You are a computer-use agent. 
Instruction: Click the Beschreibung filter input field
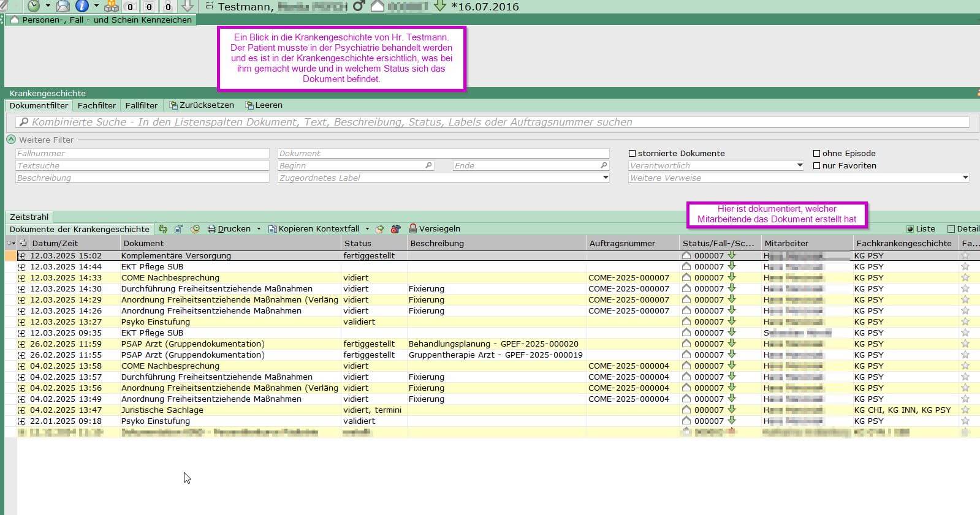click(x=142, y=178)
